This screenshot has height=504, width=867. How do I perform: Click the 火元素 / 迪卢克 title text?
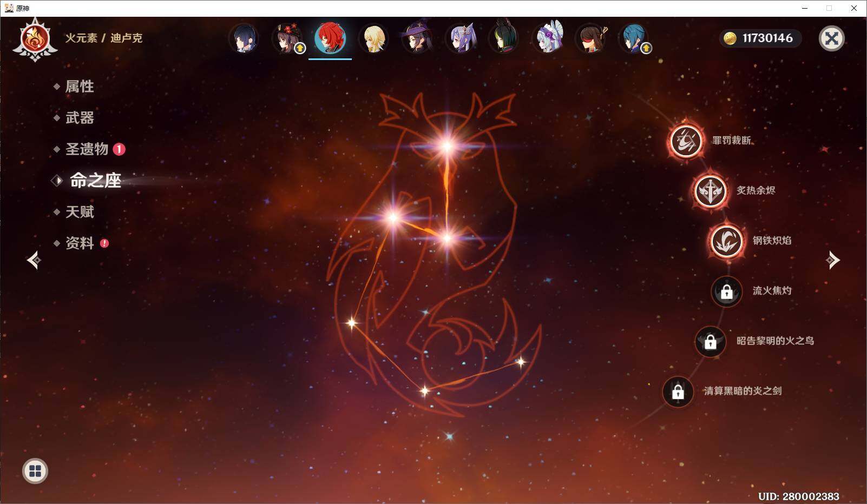(104, 38)
